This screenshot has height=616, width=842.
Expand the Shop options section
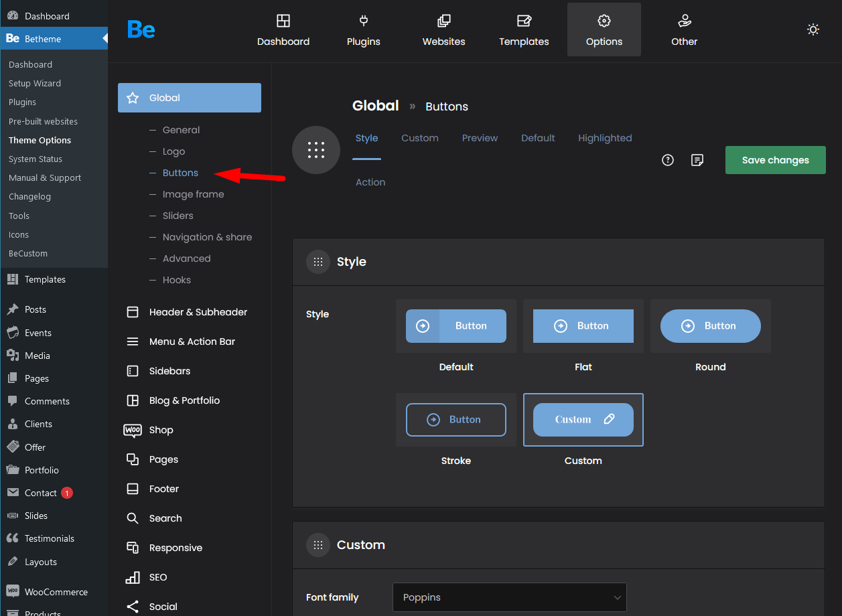pos(190,430)
